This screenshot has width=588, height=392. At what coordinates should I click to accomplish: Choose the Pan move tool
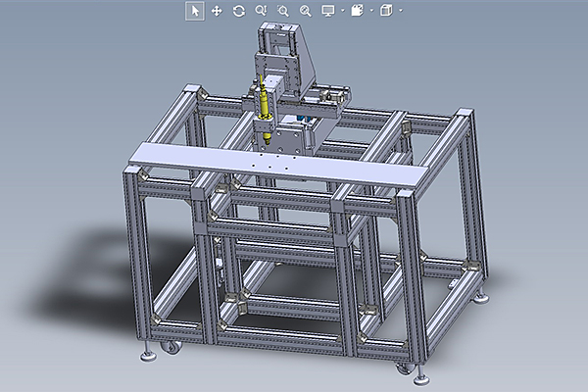pyautogui.click(x=217, y=11)
